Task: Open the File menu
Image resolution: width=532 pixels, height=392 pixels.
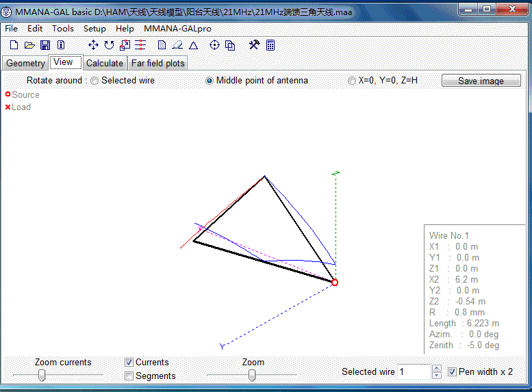Action: (11, 29)
